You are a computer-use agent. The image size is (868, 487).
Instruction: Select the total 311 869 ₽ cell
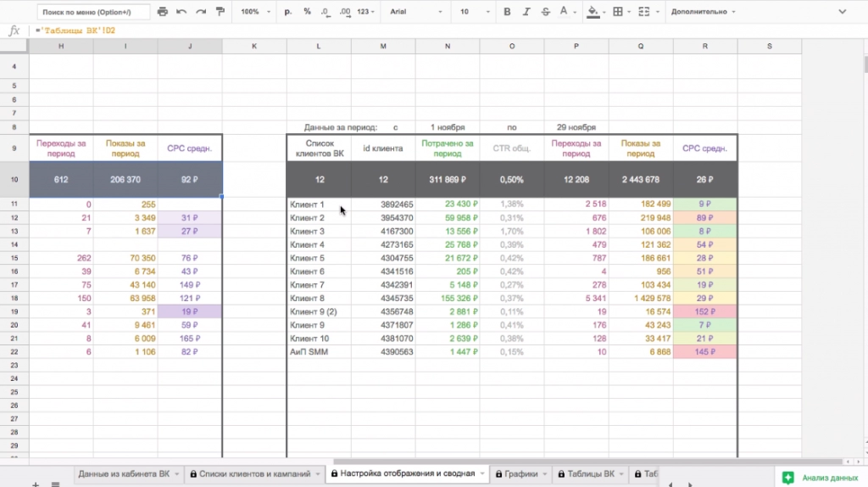[448, 180]
